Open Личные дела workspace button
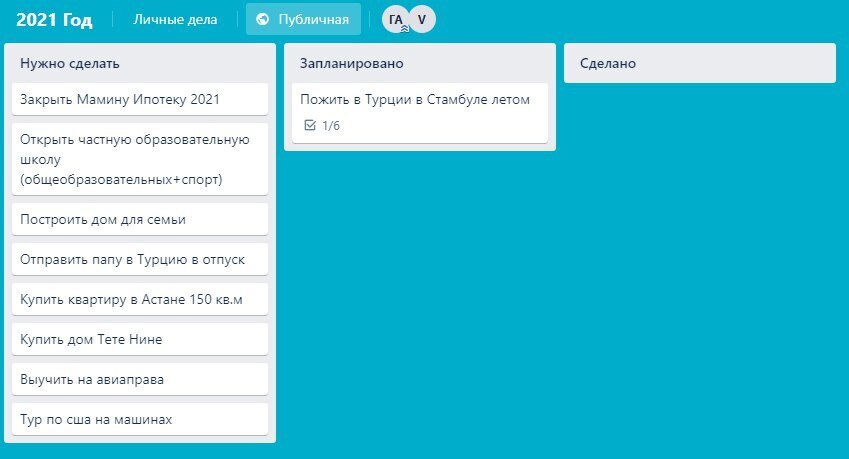The width and height of the screenshot is (849, 459). pyautogui.click(x=175, y=19)
